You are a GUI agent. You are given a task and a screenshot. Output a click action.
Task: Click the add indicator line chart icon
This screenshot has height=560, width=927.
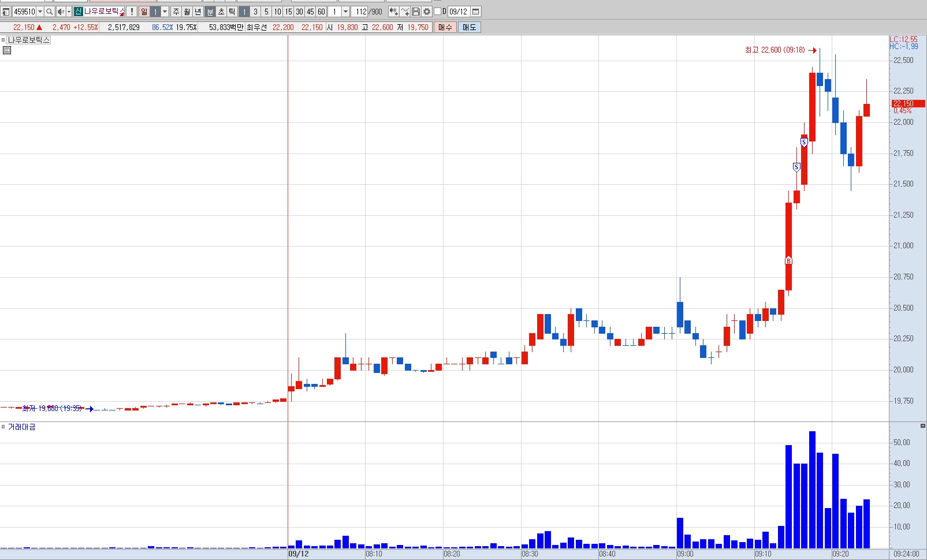(405, 12)
